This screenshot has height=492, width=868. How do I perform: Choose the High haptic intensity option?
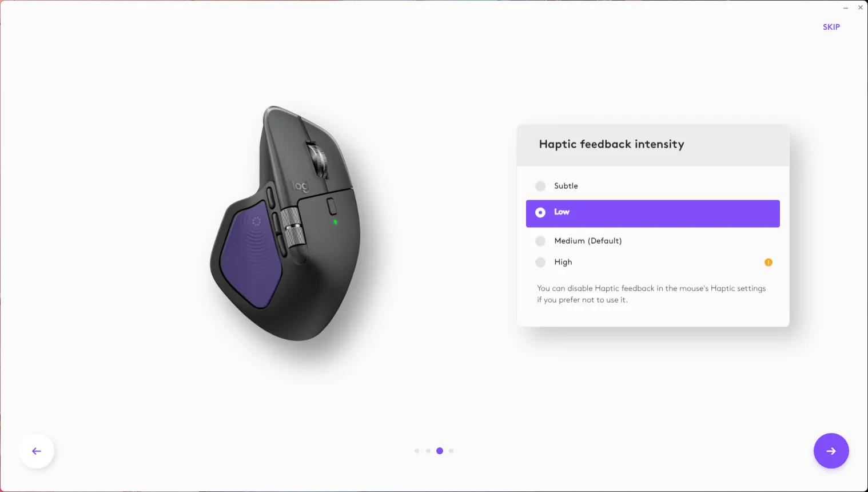point(653,262)
